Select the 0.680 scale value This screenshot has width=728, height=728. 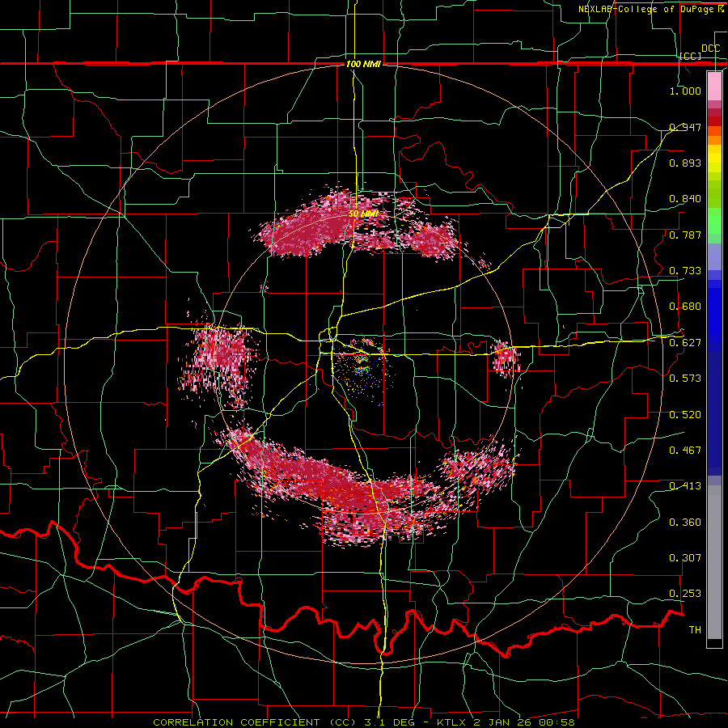pyautogui.click(x=685, y=307)
